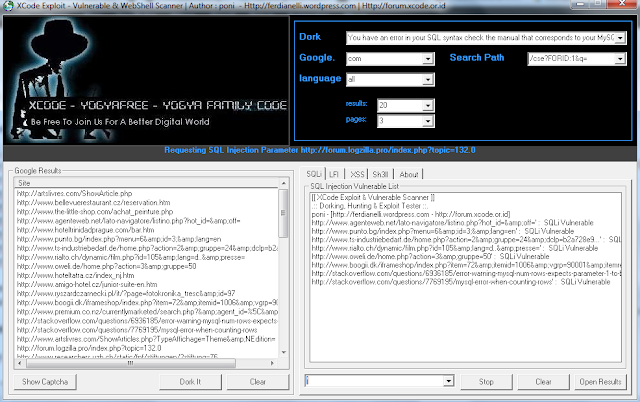Click the Dork It button

(190, 382)
